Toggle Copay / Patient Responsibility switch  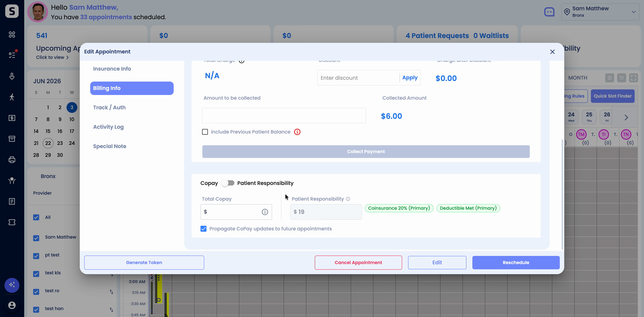click(228, 183)
